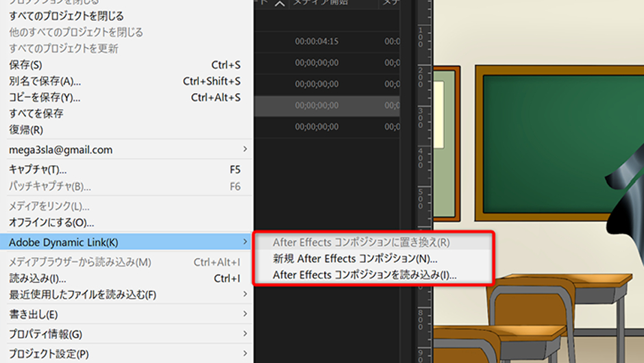Select the greyed 他のすべてのプロジェクトを閉じる entry

(x=126, y=32)
